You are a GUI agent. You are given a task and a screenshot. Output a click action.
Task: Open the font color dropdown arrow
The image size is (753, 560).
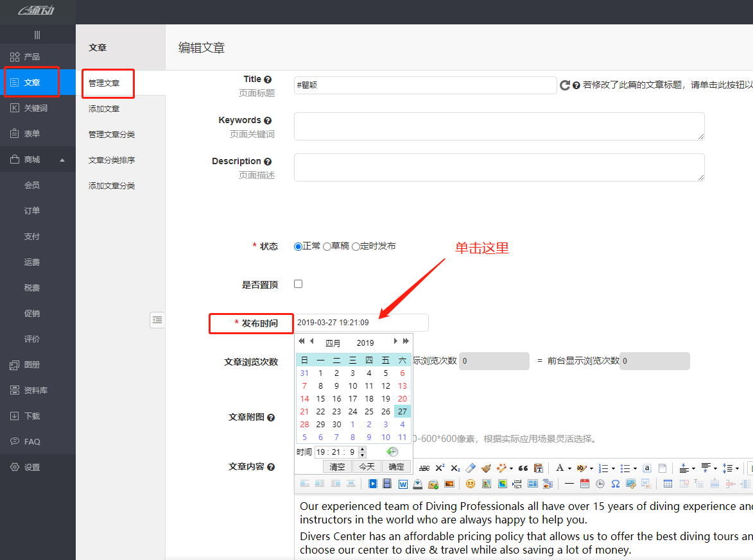point(569,469)
